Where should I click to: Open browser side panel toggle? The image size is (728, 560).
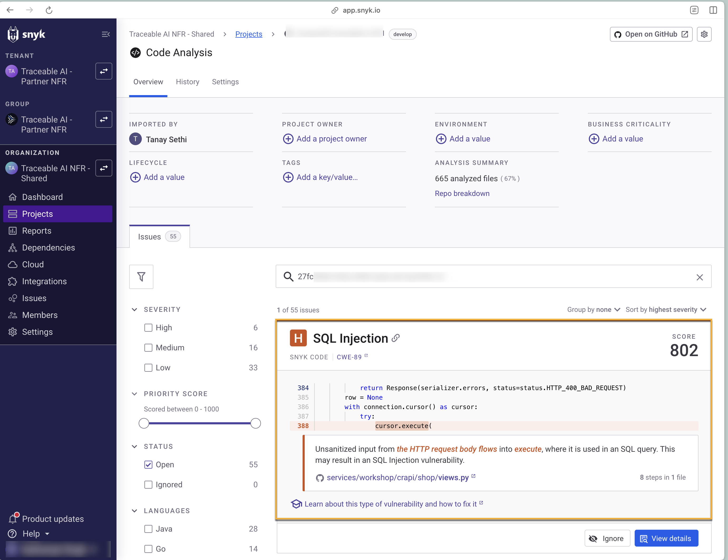[x=713, y=10]
